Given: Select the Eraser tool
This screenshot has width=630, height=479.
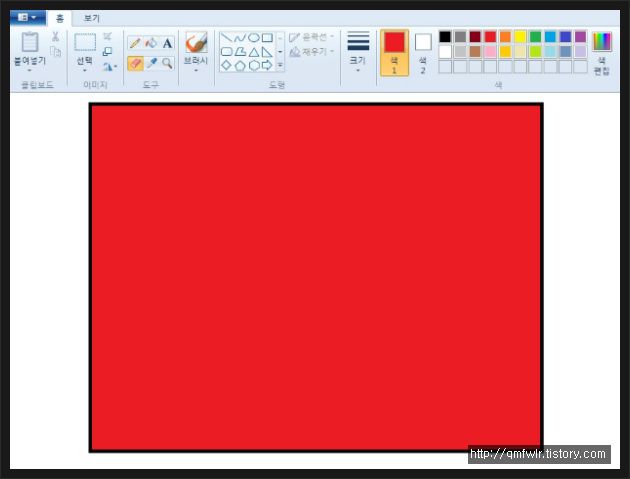Looking at the screenshot, I should point(135,63).
